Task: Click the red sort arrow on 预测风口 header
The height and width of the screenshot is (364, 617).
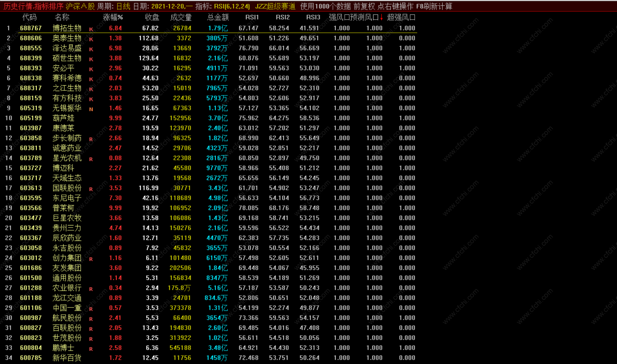Action: 381,18
